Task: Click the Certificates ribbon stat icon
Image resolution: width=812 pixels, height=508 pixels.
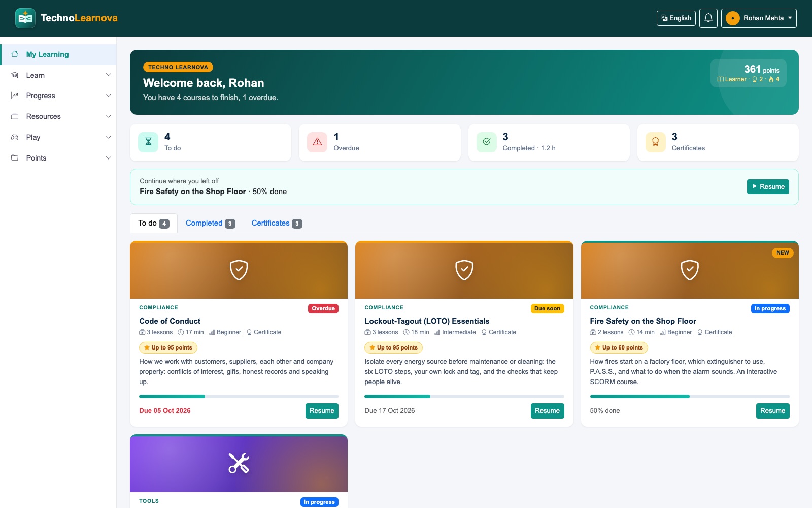Action: point(655,142)
